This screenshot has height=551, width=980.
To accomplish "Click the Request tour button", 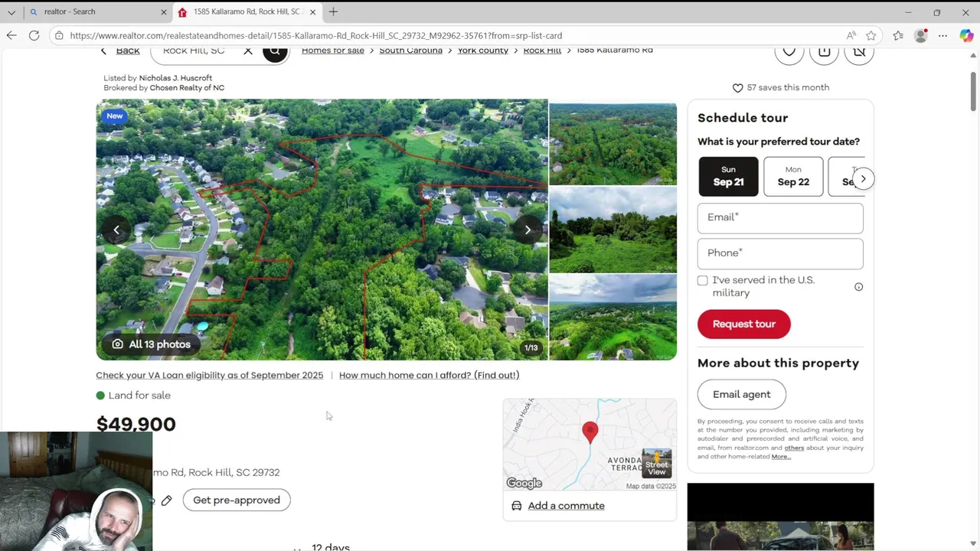I will click(x=743, y=324).
